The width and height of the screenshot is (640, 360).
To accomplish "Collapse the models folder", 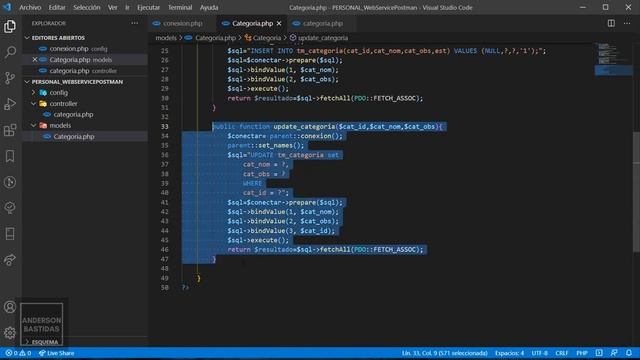I will click(x=33, y=125).
